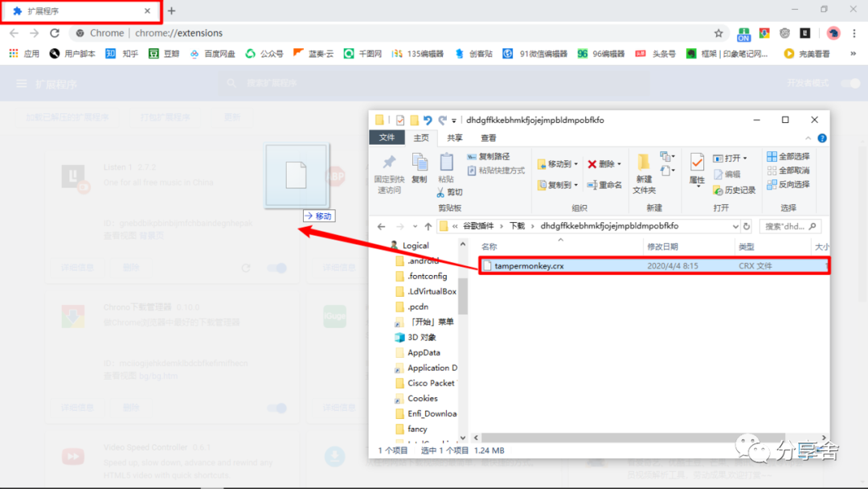Open the Chrome three-dot menu
868x489 pixels.
click(854, 33)
